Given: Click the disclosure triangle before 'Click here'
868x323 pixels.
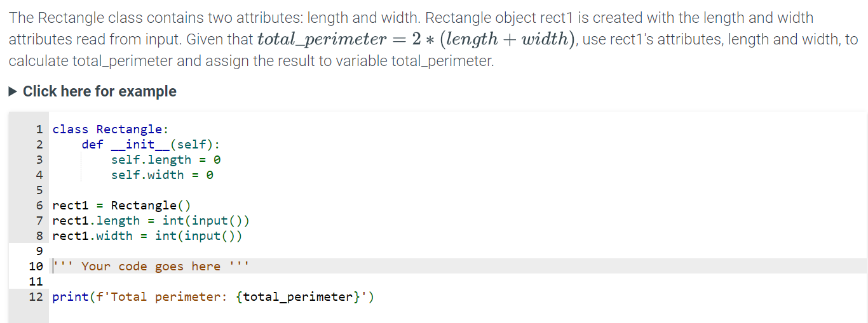Looking at the screenshot, I should [x=14, y=91].
